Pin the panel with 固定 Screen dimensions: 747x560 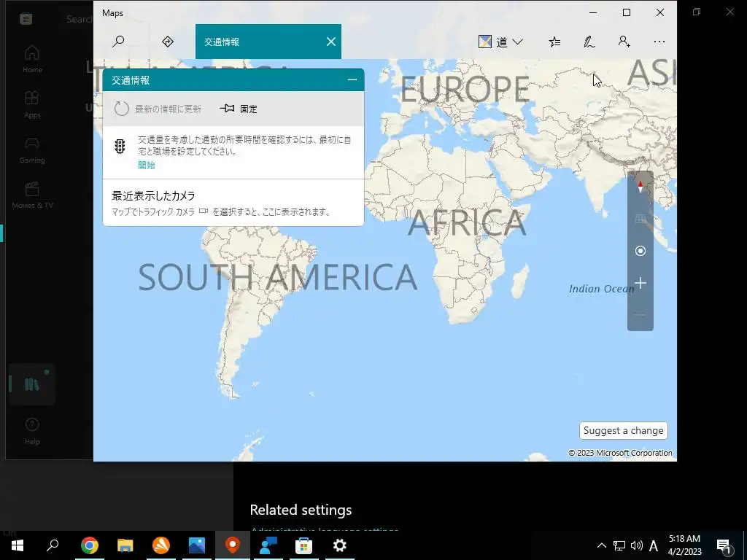click(x=239, y=109)
